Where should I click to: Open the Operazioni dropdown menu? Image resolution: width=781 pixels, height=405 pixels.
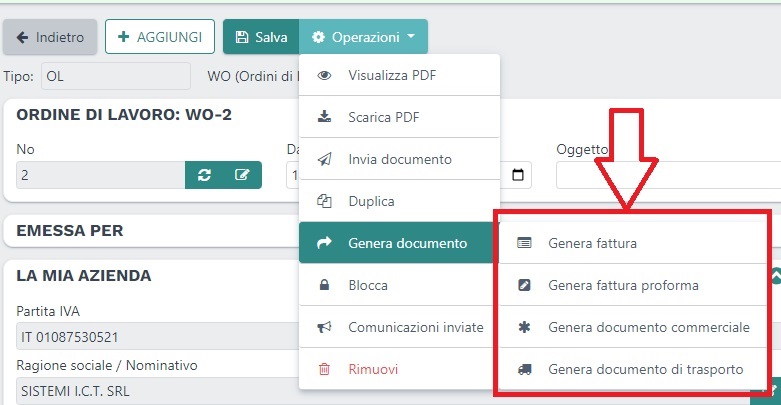363,37
